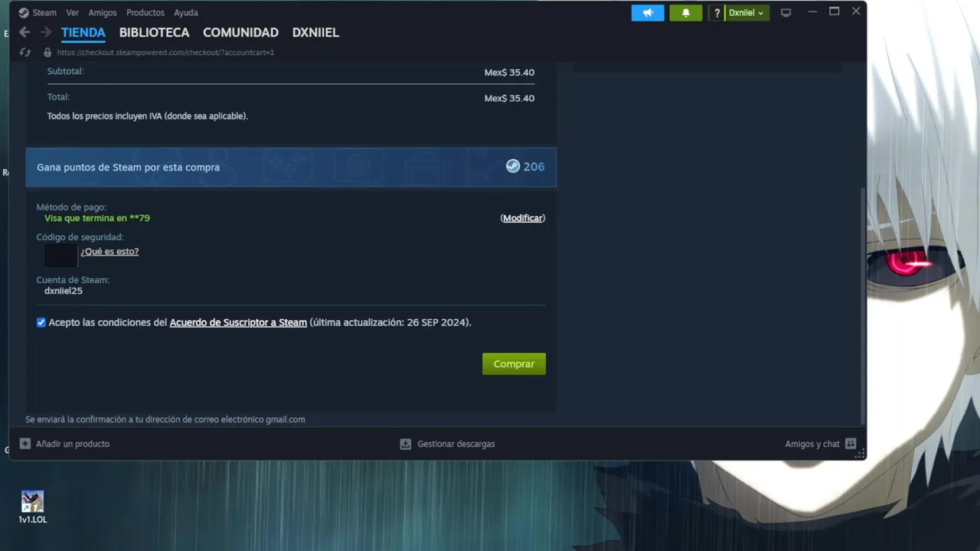The width and height of the screenshot is (980, 551).
Task: Open the 1v1.LOL desktop shortcut
Action: point(32,507)
